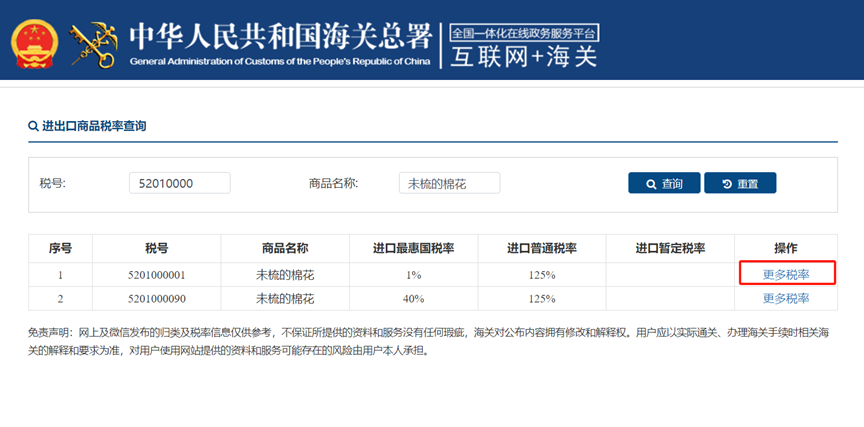Click the 进口最惠国税率 column header
This screenshot has height=427, width=864.
(x=413, y=249)
